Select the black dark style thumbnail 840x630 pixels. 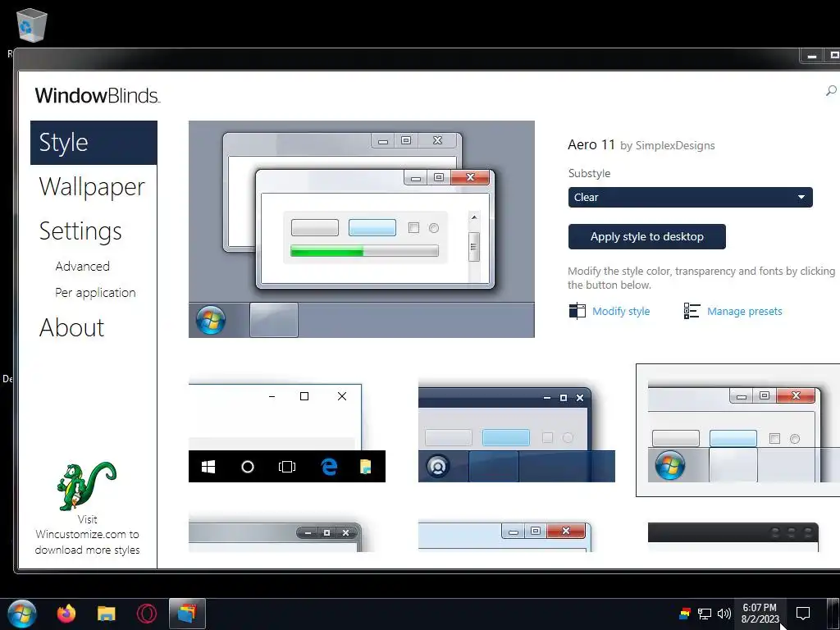(x=733, y=536)
